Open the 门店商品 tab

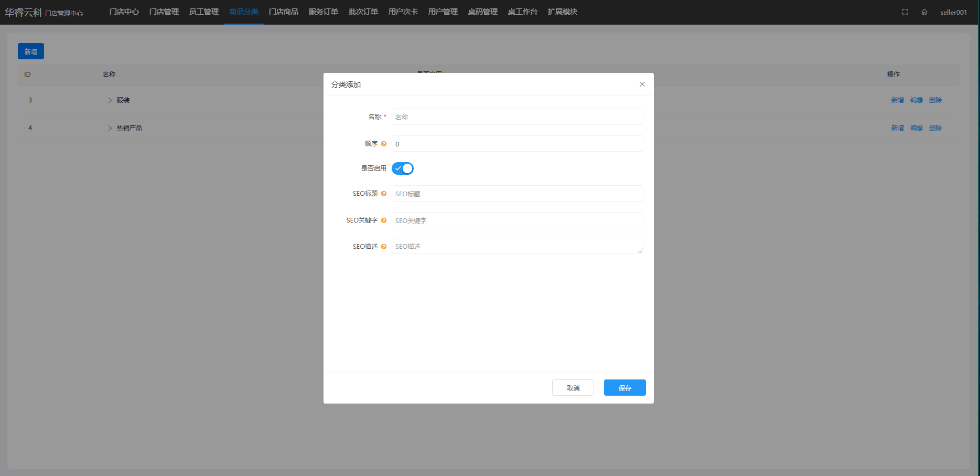pos(283,12)
